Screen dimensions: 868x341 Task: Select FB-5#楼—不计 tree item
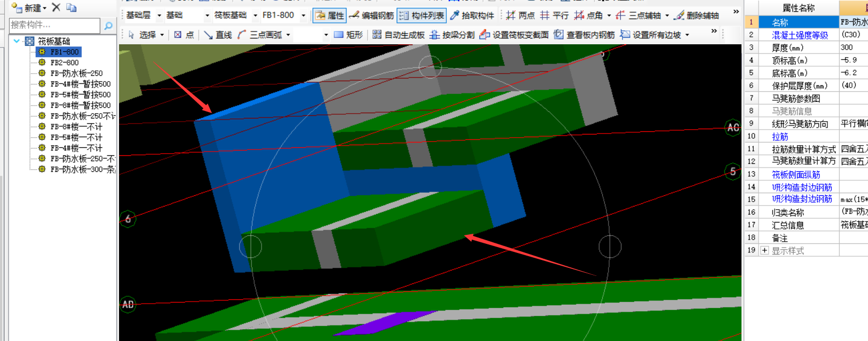(x=76, y=137)
